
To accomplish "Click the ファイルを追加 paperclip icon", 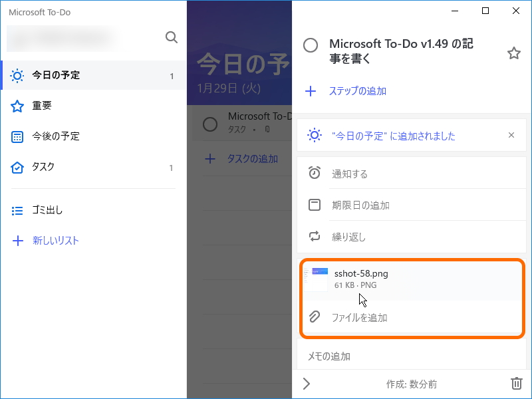I will coord(316,317).
